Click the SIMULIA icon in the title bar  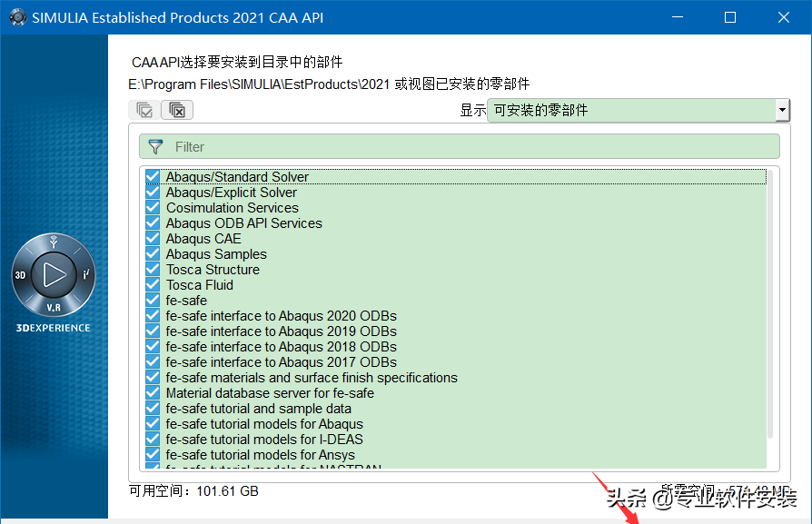[x=17, y=16]
